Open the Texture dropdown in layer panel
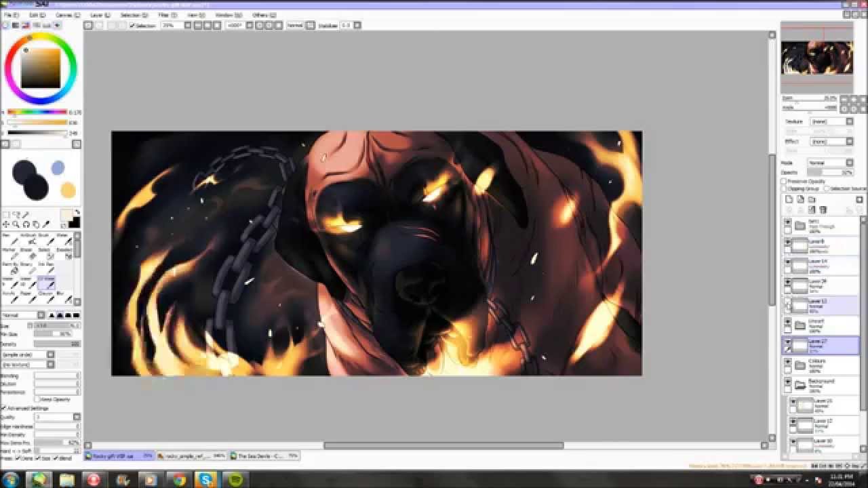 831,121
